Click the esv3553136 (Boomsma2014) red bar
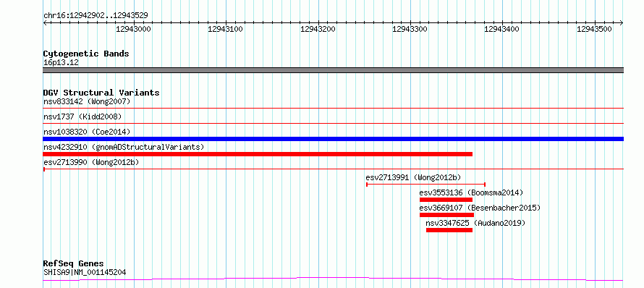This screenshot has width=644, height=288. click(x=446, y=200)
